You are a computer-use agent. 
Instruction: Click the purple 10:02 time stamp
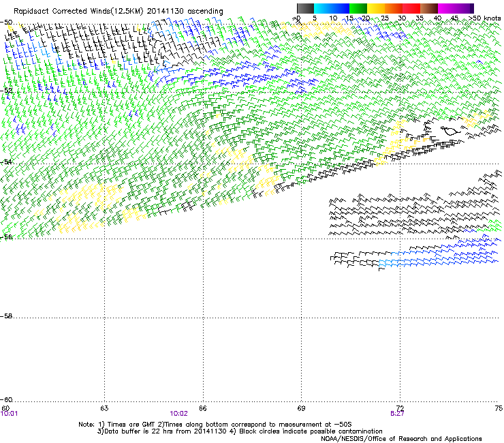pos(178,414)
